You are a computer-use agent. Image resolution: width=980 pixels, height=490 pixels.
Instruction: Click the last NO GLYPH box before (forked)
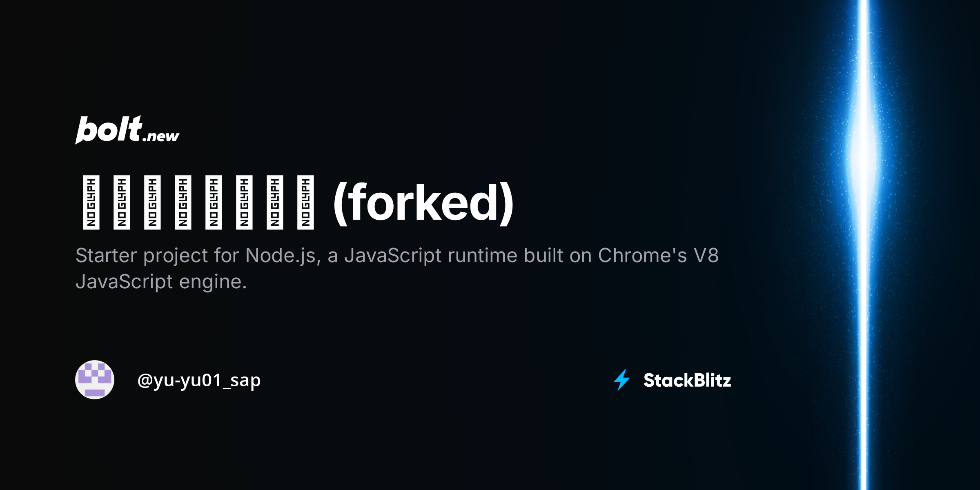pos(305,203)
